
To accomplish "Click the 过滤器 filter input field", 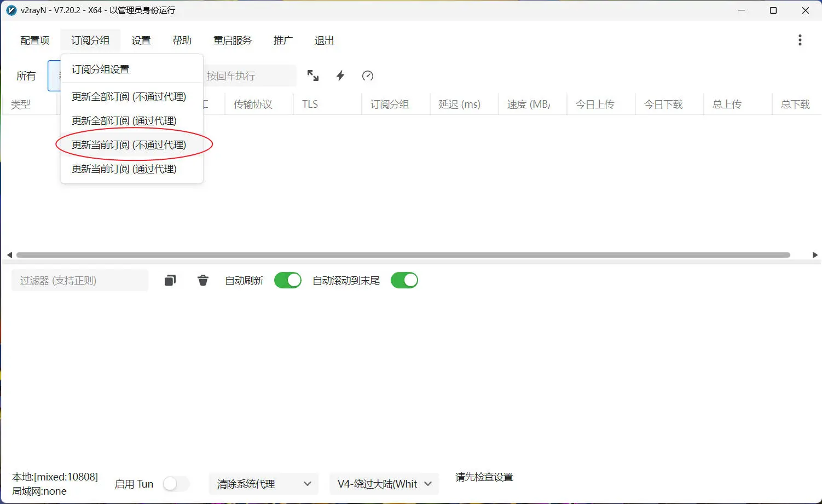I will 79,280.
